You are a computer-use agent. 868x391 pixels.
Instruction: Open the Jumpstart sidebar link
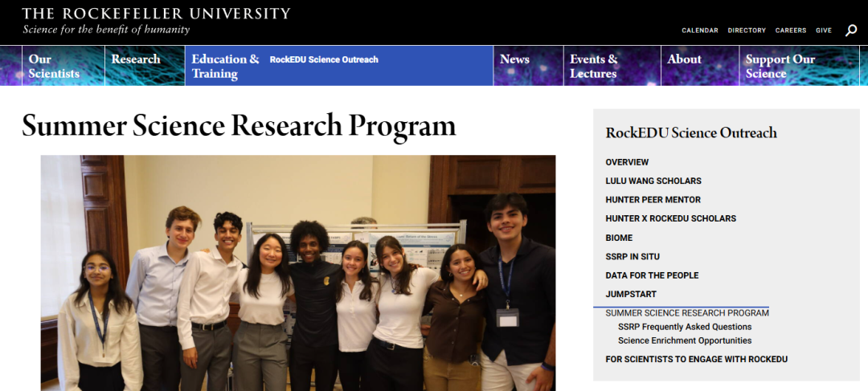tap(631, 294)
